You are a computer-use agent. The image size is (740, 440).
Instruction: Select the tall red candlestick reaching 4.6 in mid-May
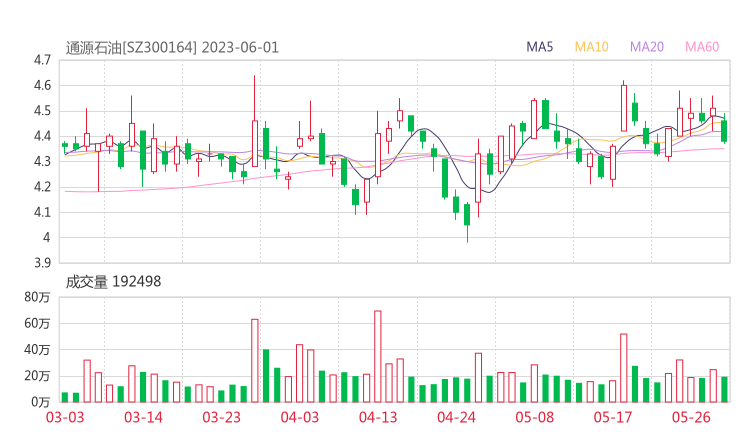(624, 108)
